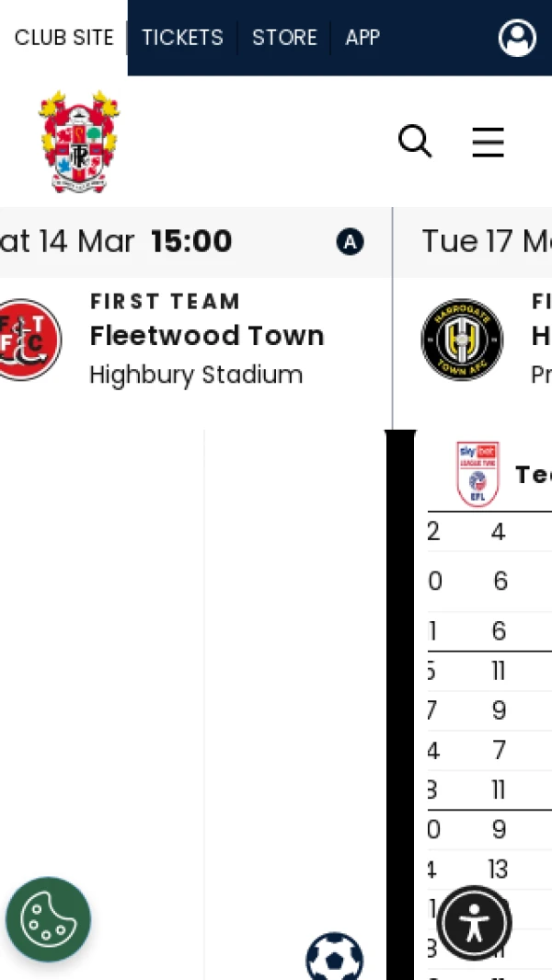Screen dimensions: 552x980
Task: Click the First Team label above Fleetwood
Action: click(x=165, y=302)
